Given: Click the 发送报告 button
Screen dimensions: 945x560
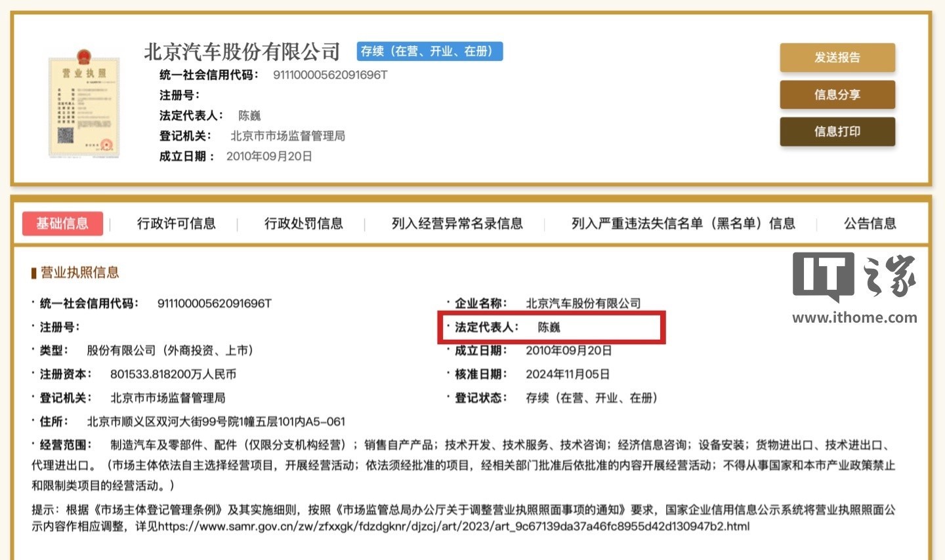Looking at the screenshot, I should (x=837, y=58).
